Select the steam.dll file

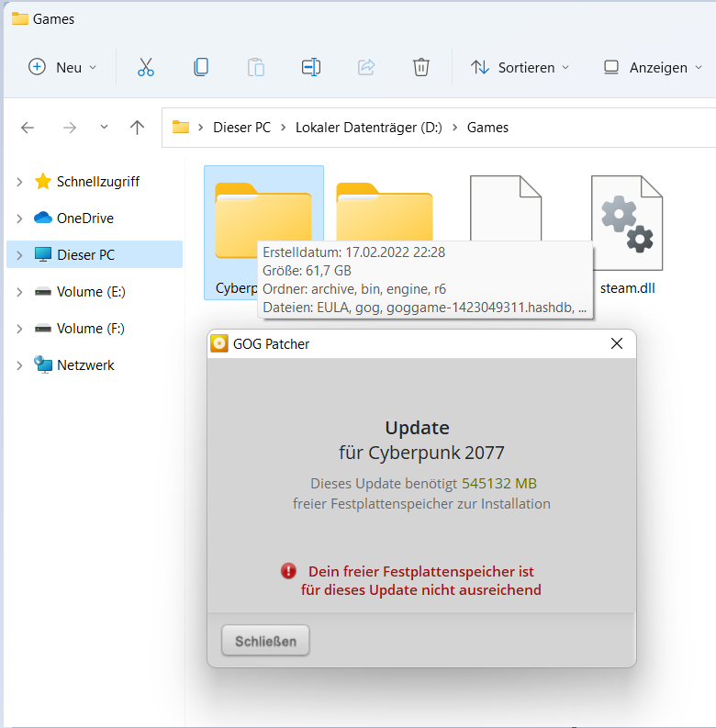[627, 234]
